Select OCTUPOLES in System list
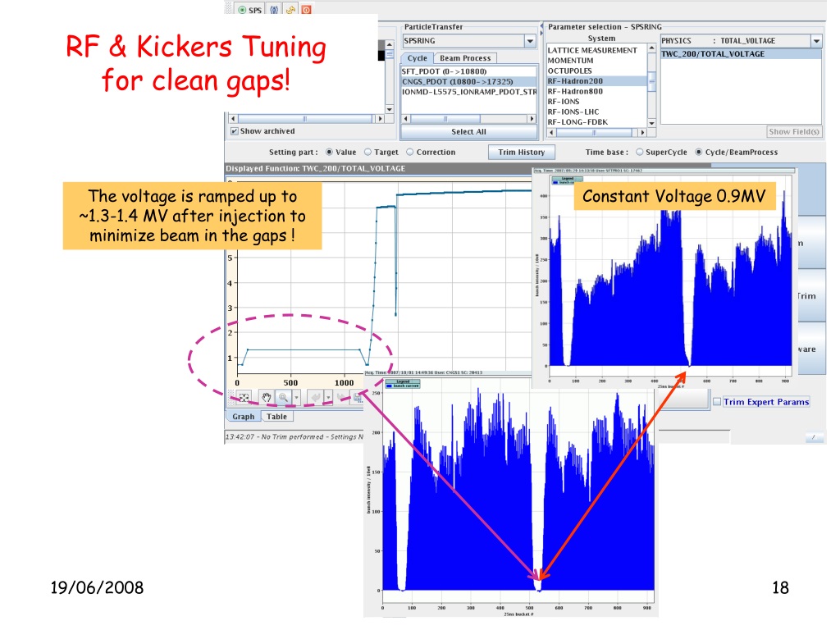The image size is (840, 630). pyautogui.click(x=596, y=71)
